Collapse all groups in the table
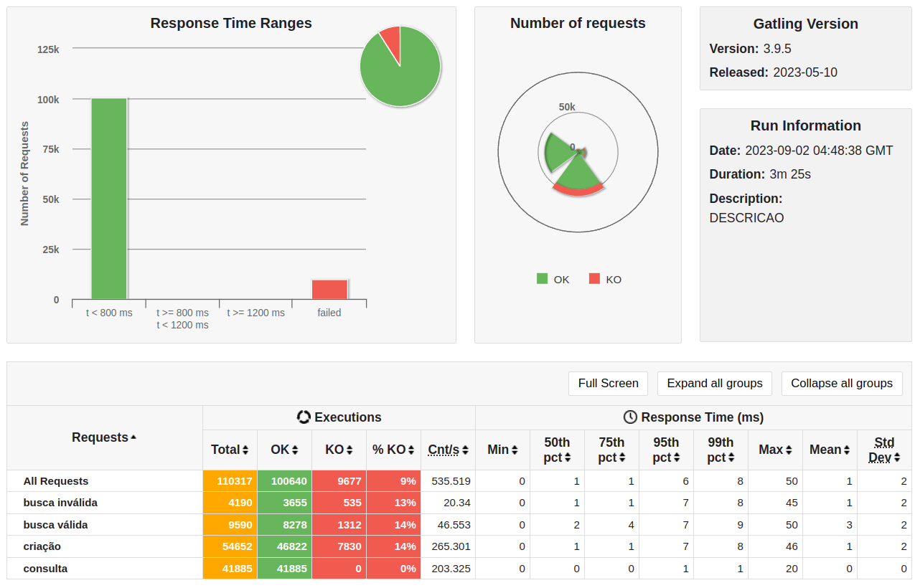Image resolution: width=915 pixels, height=588 pixels. 841,383
